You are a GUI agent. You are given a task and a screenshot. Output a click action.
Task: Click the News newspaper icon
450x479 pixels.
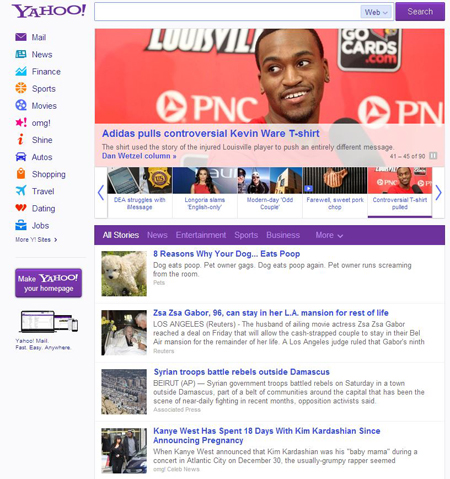[21, 54]
